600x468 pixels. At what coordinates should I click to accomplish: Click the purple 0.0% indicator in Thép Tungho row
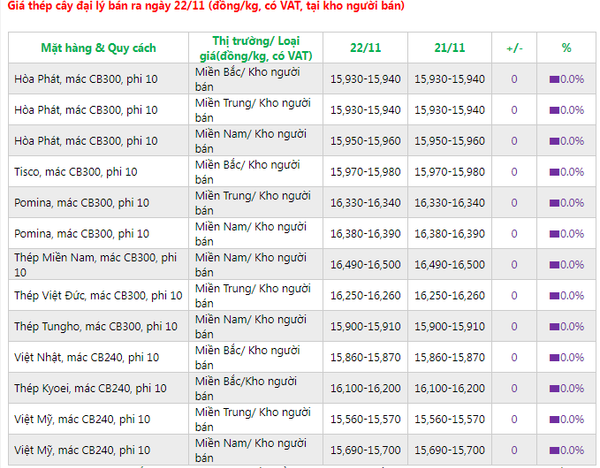pos(567,327)
